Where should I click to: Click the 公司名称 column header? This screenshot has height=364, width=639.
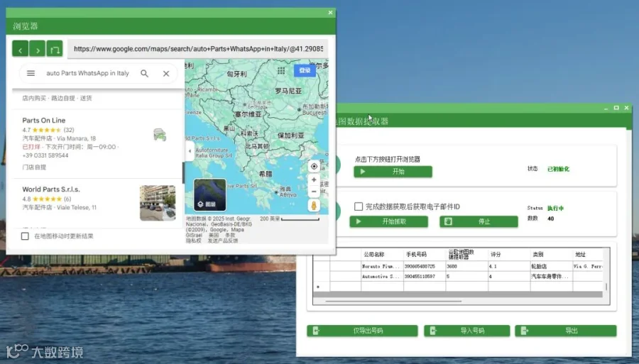pyautogui.click(x=382, y=255)
